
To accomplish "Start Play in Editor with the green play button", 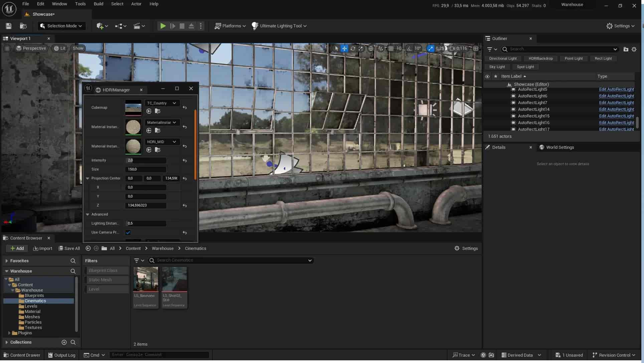I will [163, 26].
